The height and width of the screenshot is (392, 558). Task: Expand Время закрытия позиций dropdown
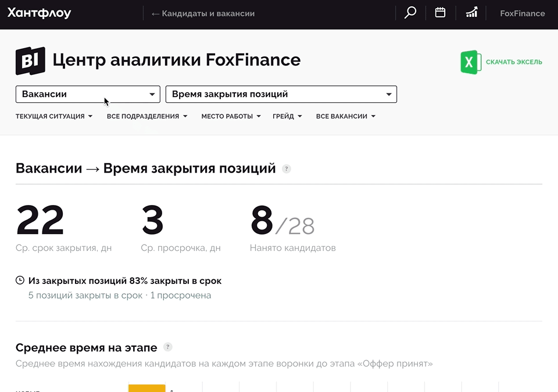[281, 94]
